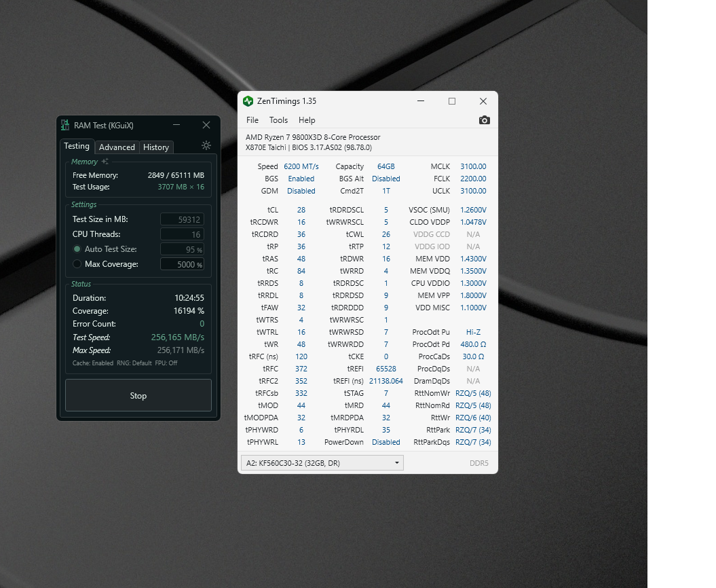
Task: Click the tRC value 84
Action: (301, 271)
